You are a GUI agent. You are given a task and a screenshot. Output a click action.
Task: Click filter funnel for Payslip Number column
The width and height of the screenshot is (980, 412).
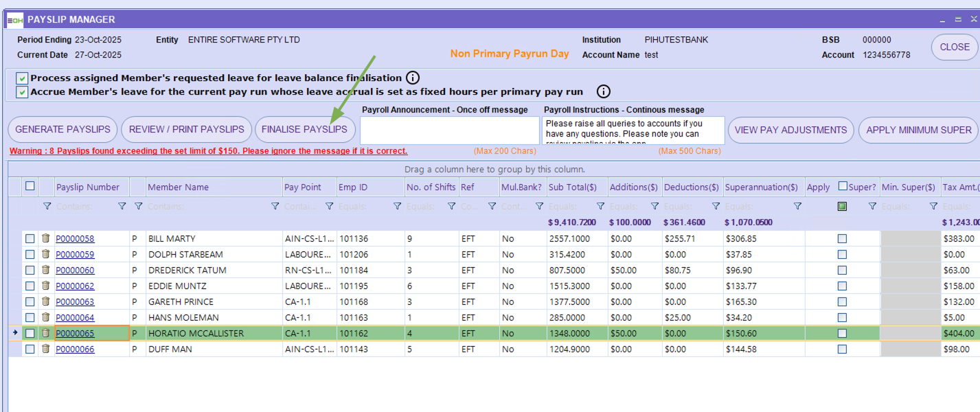[x=122, y=206]
